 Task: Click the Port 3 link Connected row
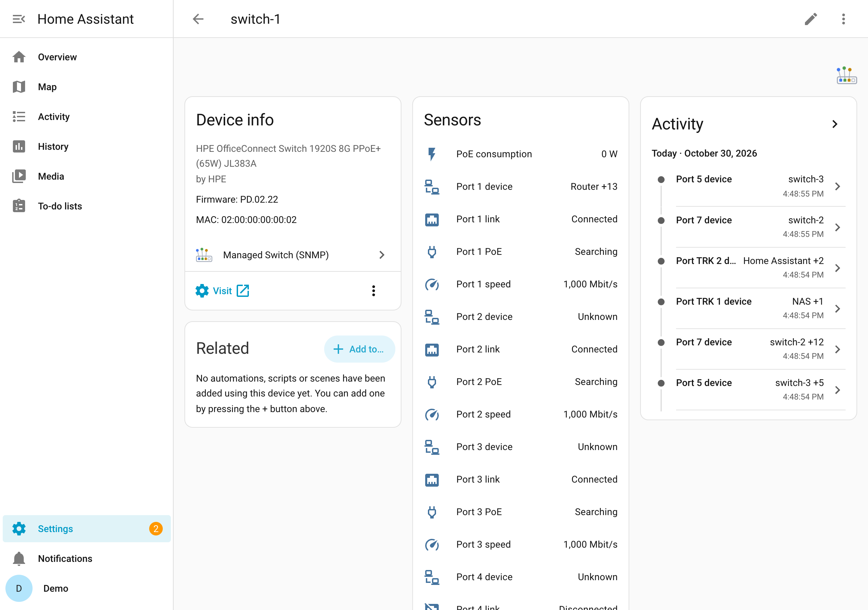520,479
